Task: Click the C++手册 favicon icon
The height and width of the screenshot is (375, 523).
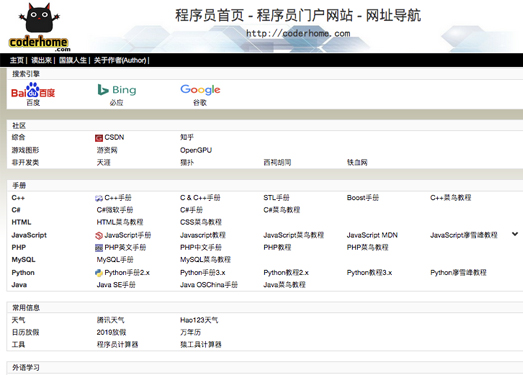Action: (99, 198)
